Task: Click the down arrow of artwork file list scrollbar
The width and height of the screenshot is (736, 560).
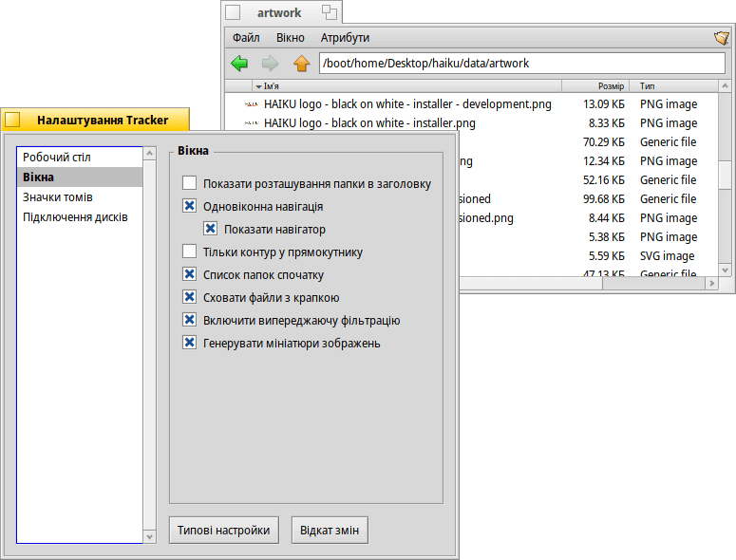Action: [x=725, y=271]
